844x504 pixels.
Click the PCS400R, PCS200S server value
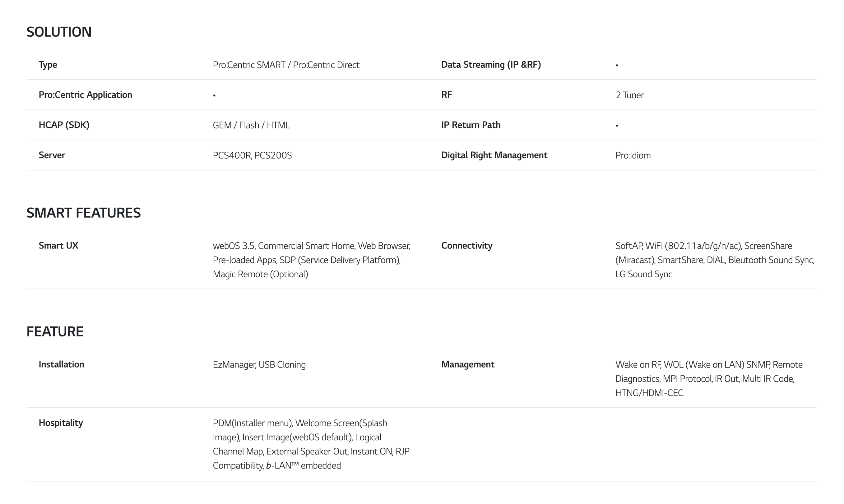tap(252, 156)
